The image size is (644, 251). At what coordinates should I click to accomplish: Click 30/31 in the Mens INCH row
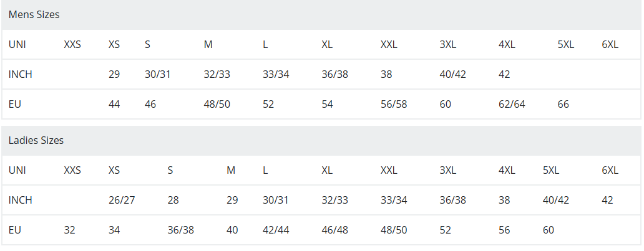click(x=157, y=74)
